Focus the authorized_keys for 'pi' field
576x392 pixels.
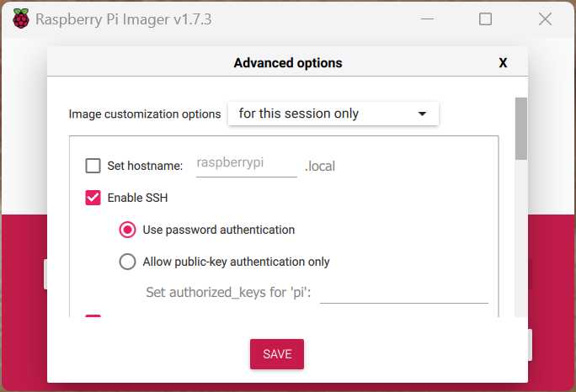click(x=404, y=293)
